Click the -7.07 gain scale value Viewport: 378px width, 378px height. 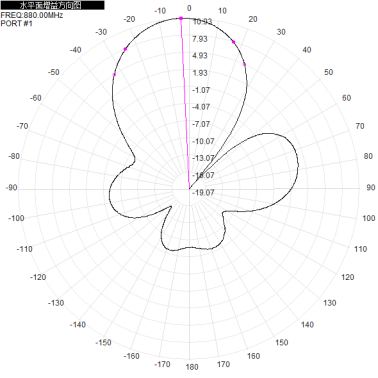click(201, 124)
